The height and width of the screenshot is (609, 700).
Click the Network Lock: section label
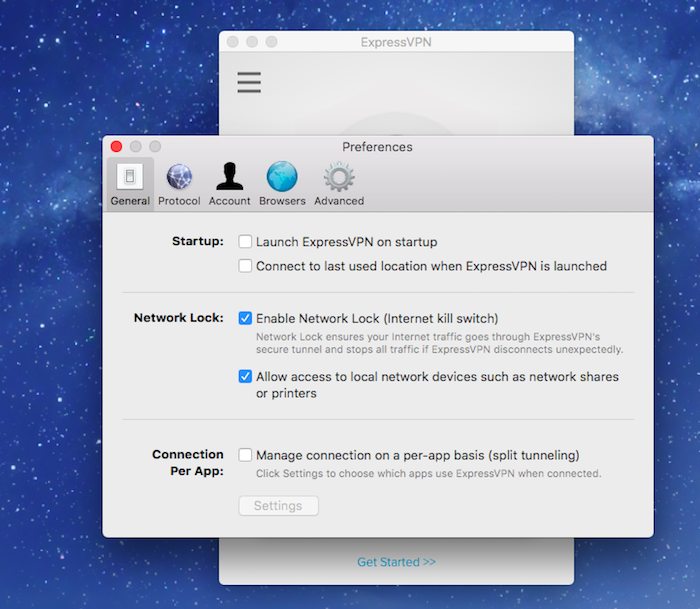[179, 317]
